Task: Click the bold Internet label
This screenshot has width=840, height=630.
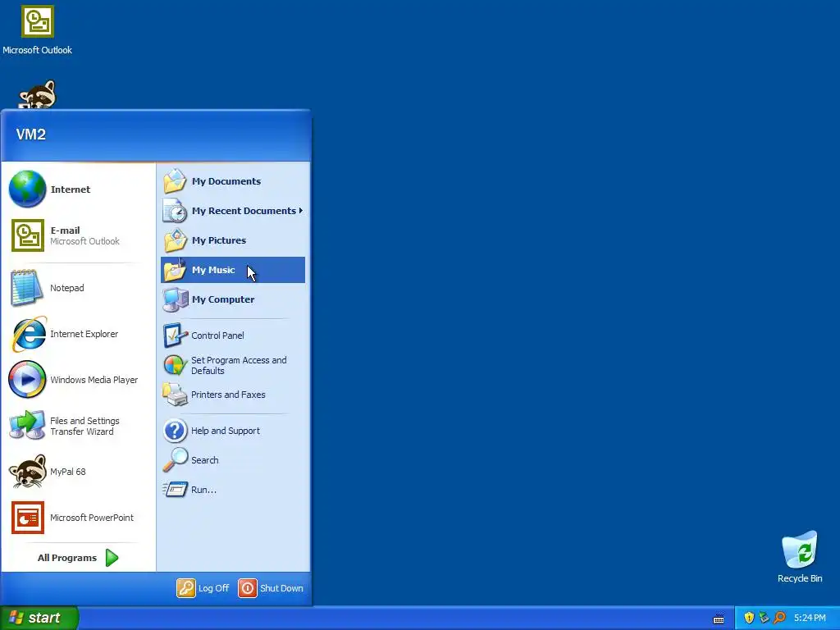Action: point(71,189)
